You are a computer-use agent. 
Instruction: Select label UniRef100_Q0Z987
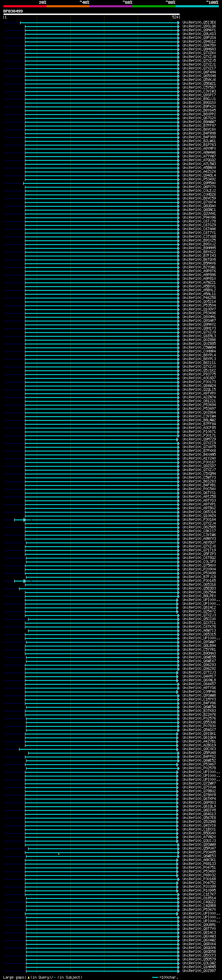pyautogui.click(x=199, y=971)
